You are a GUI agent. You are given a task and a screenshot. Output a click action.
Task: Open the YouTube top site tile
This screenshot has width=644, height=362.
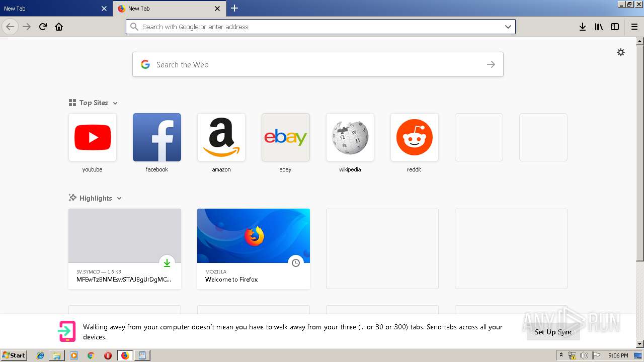93,137
